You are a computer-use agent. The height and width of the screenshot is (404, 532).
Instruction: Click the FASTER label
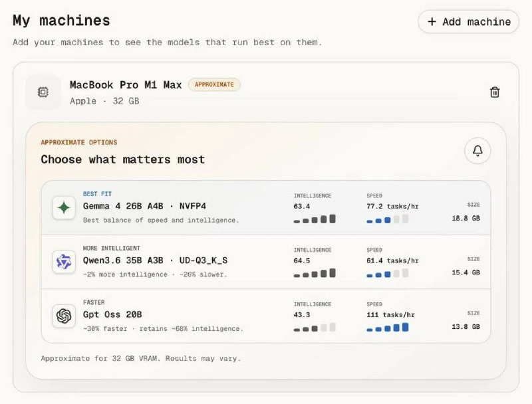tap(94, 302)
